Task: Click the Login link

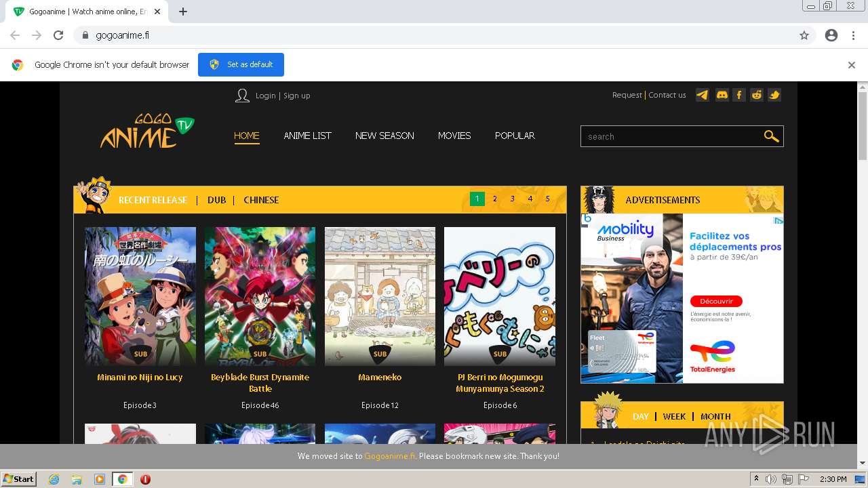Action: click(x=266, y=96)
